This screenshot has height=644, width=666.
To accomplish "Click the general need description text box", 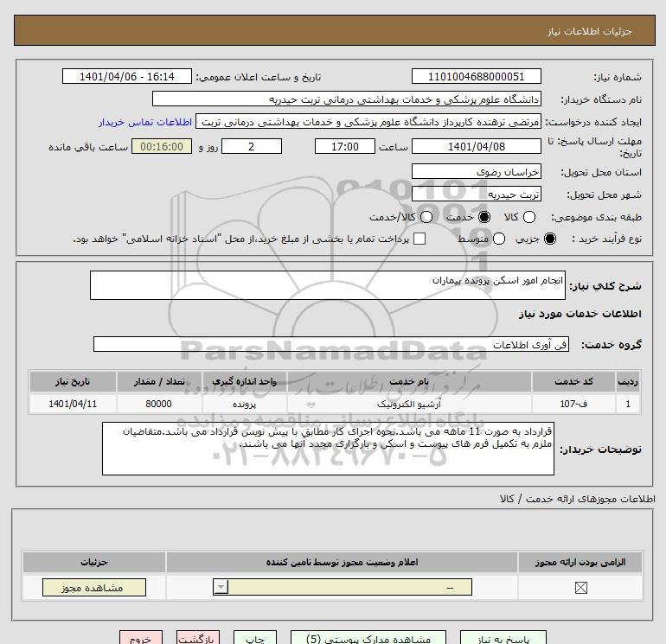I will tap(328, 285).
